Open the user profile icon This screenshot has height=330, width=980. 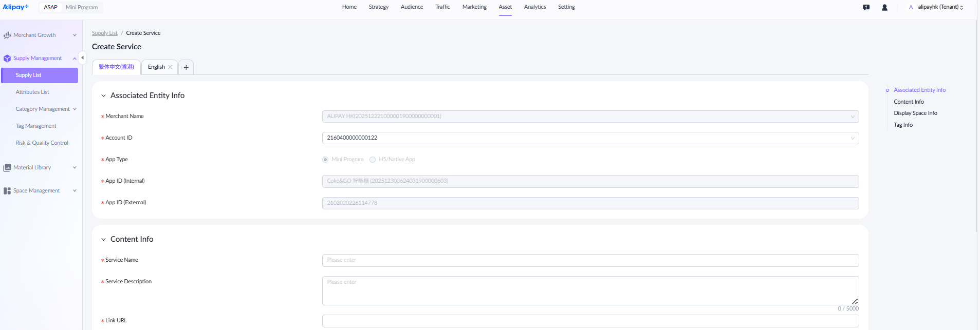[x=884, y=7]
